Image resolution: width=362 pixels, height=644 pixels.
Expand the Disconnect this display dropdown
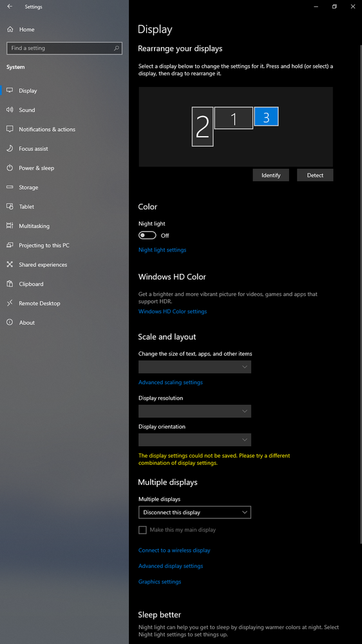[195, 512]
